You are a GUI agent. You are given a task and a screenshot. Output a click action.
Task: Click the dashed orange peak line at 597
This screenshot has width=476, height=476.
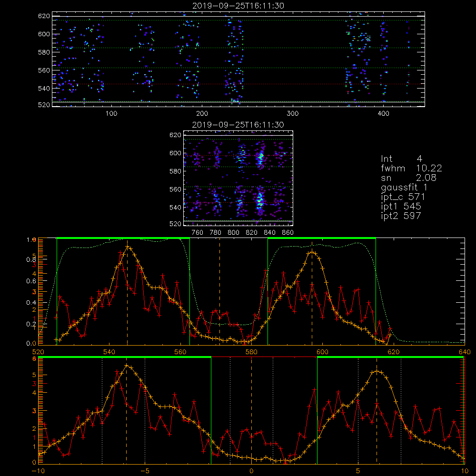312,291
